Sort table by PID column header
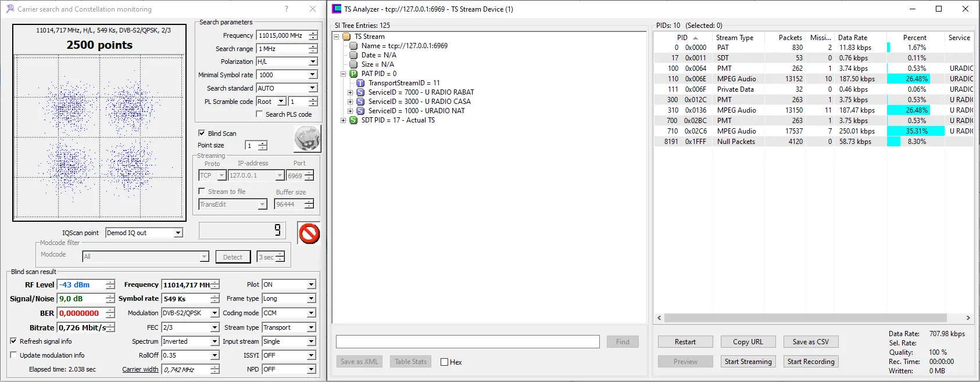The height and width of the screenshot is (382, 980). (682, 38)
